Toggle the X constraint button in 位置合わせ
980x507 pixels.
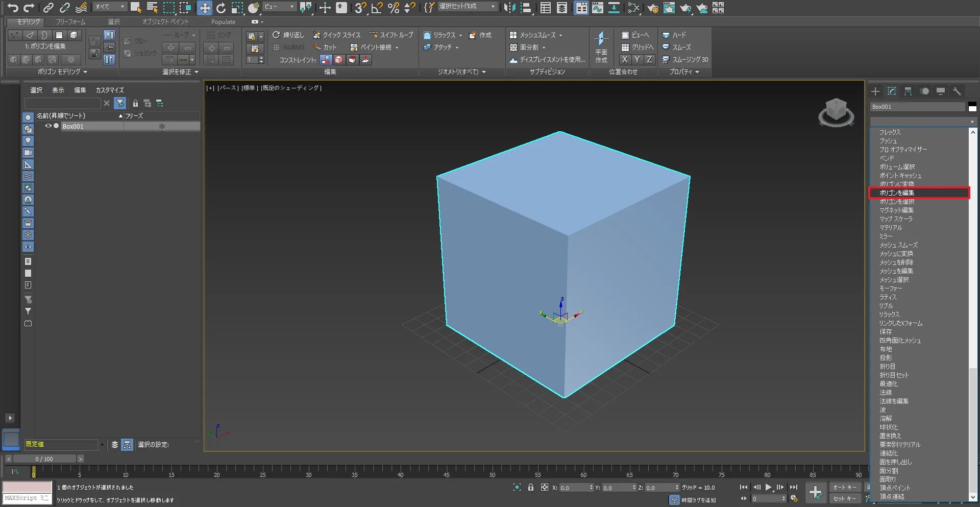625,59
